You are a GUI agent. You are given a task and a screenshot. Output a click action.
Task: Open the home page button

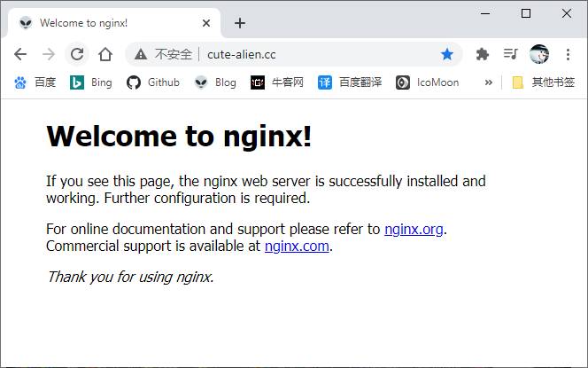pyautogui.click(x=105, y=54)
